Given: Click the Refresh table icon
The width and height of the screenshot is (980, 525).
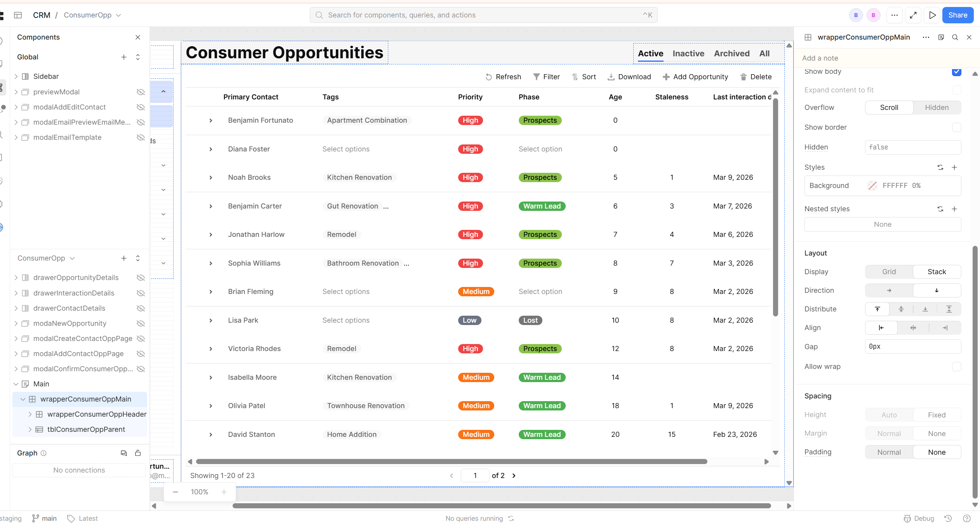Looking at the screenshot, I should click(x=489, y=77).
